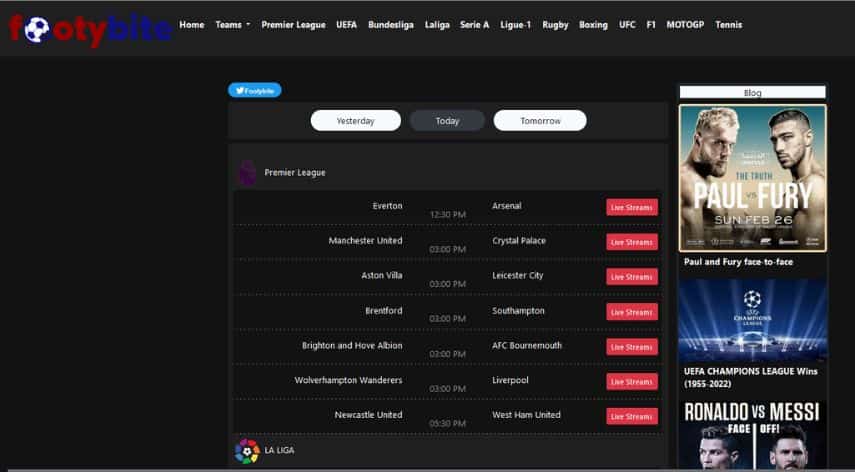
Task: Click the Liverpool team name
Action: pyautogui.click(x=510, y=380)
